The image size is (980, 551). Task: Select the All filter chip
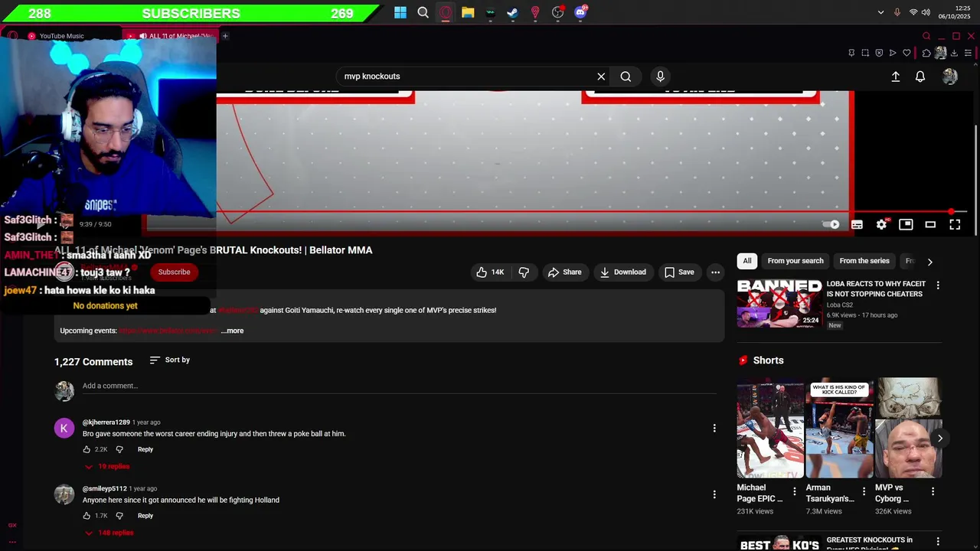pyautogui.click(x=747, y=261)
